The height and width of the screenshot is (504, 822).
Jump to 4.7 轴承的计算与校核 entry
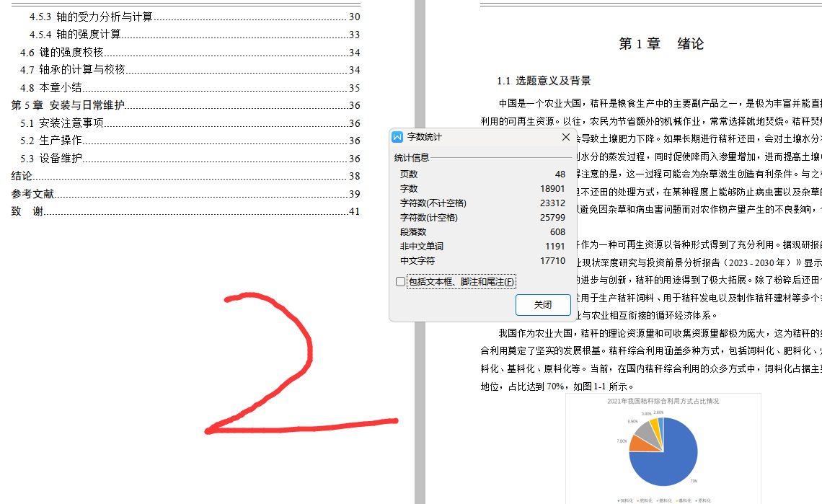190,70
